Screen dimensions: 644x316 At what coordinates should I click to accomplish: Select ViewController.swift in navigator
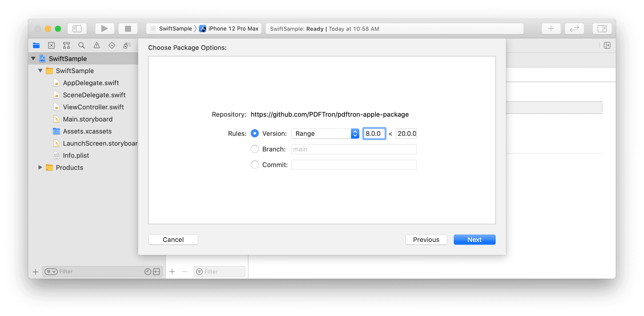point(93,107)
